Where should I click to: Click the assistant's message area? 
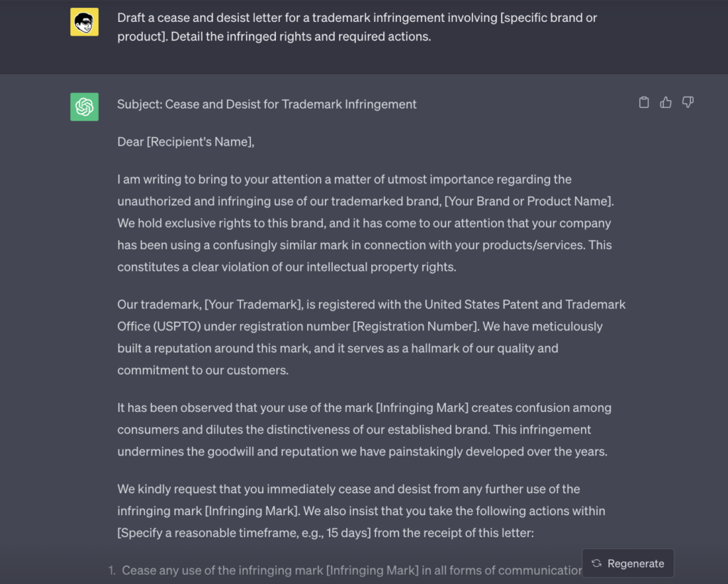[x=370, y=320]
